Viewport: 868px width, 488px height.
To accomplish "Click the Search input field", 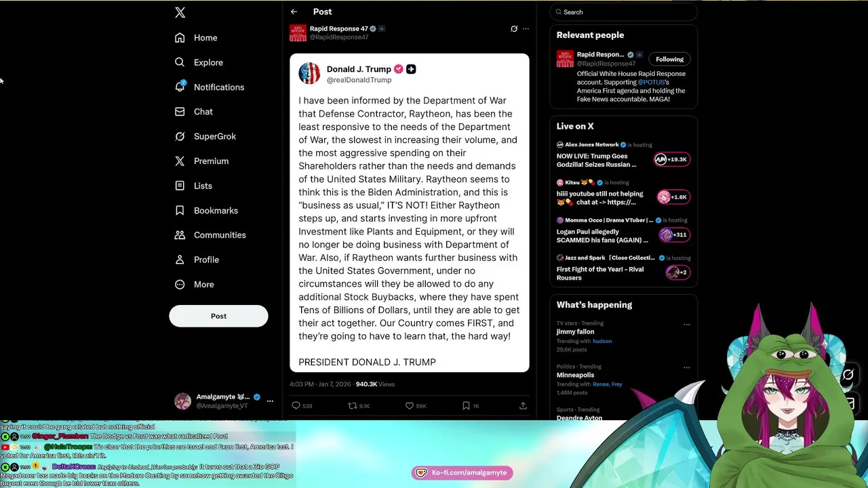I will (623, 12).
